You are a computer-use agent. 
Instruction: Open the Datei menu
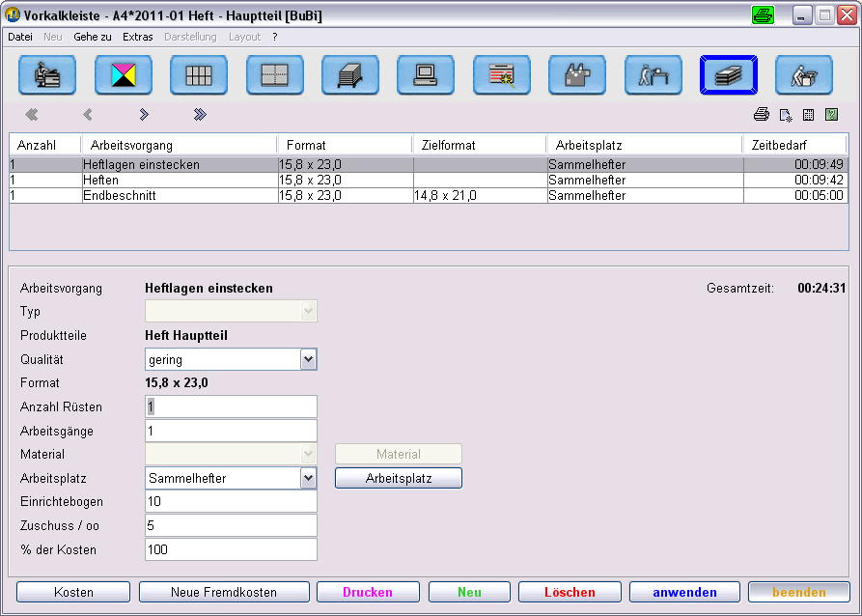tap(20, 37)
